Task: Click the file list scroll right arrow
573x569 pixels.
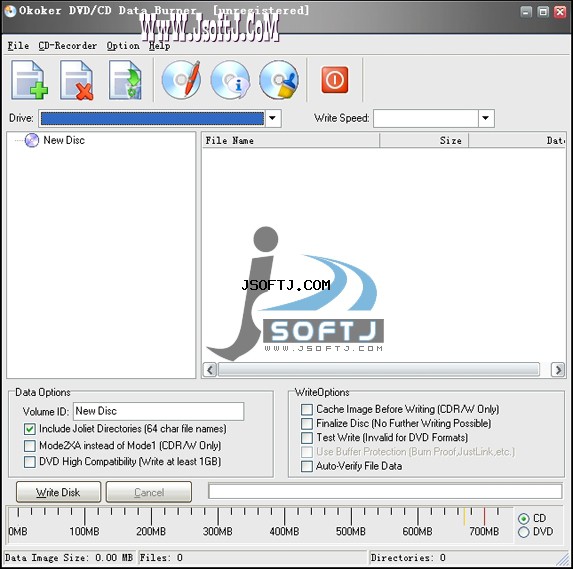Action: pos(558,370)
